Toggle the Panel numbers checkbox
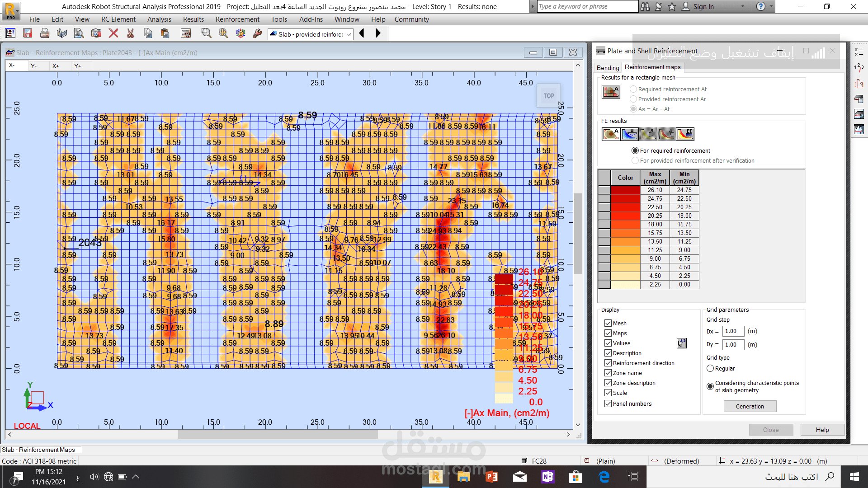868x488 pixels. tap(608, 404)
